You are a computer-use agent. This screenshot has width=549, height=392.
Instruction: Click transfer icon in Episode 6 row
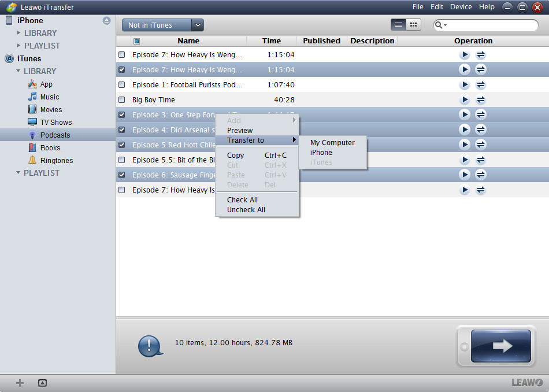[481, 175]
